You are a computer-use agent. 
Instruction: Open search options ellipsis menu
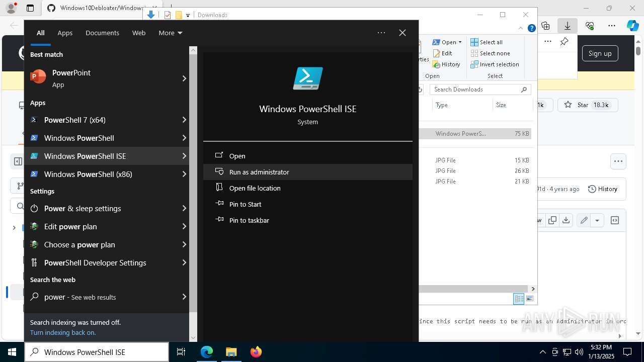(x=381, y=33)
